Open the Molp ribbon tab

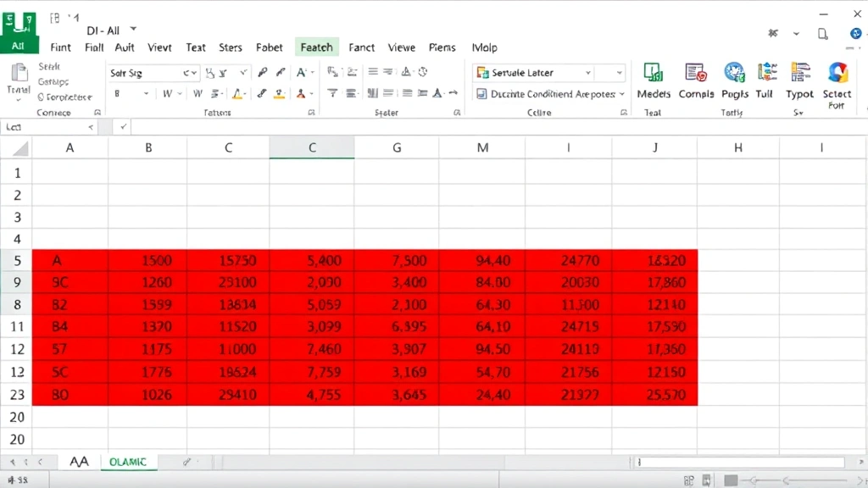(x=485, y=47)
